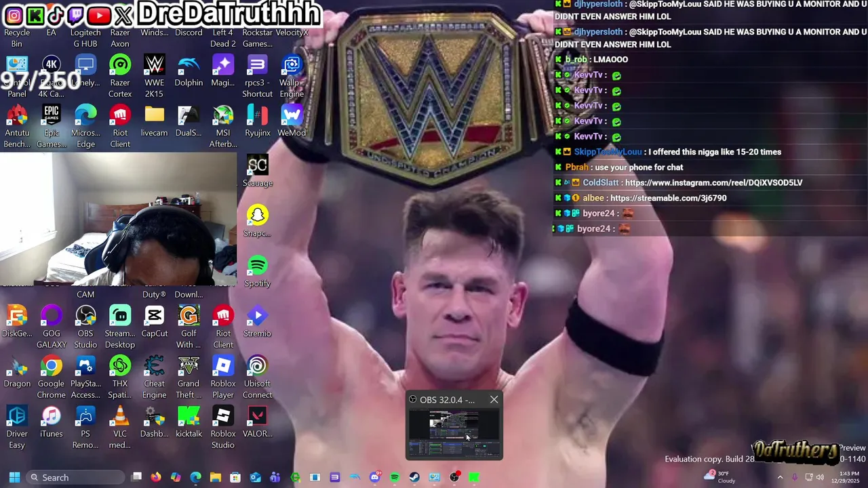Image resolution: width=868 pixels, height=488 pixels.
Task: Select the kicktalk desktop icon
Action: pyautogui.click(x=189, y=422)
